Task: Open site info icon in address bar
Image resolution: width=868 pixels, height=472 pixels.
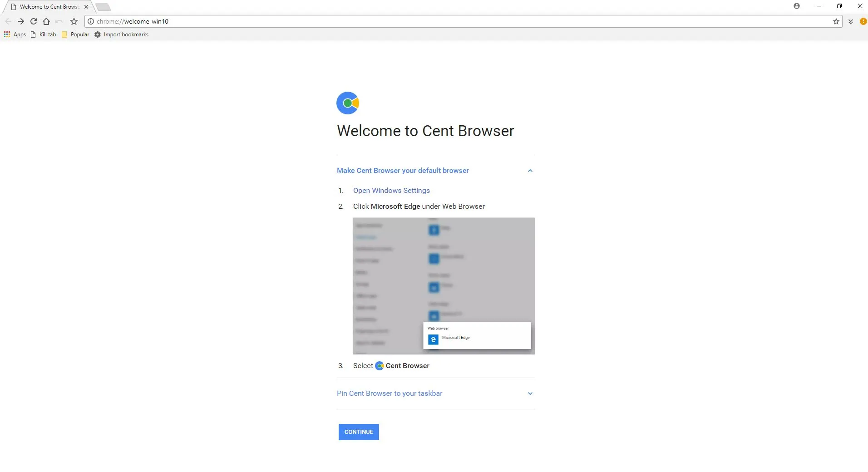Action: click(x=90, y=21)
